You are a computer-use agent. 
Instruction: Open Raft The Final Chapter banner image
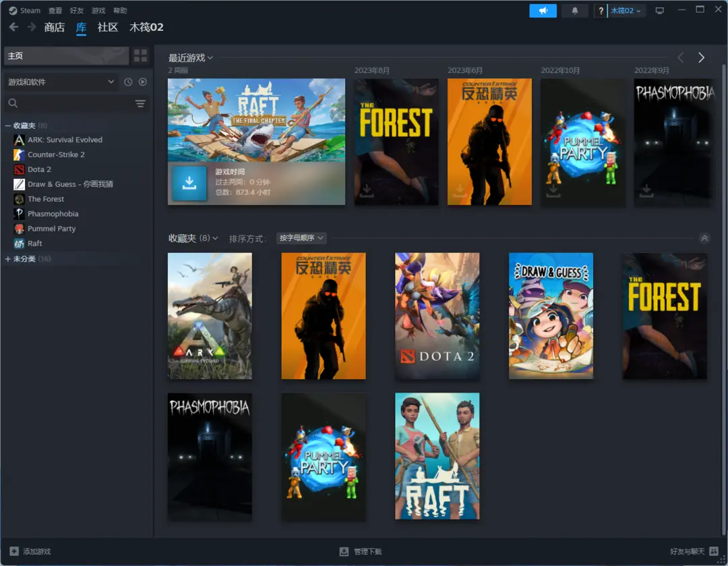256,120
